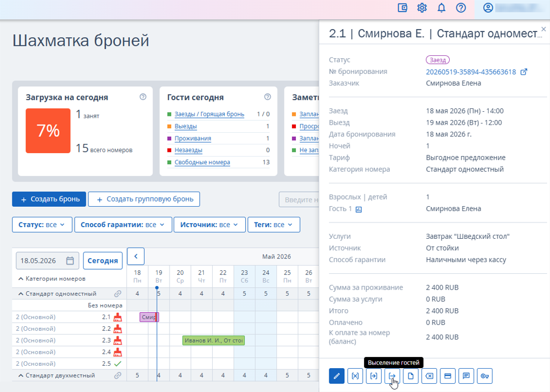Click the day header '23 Сб'

coord(245,276)
